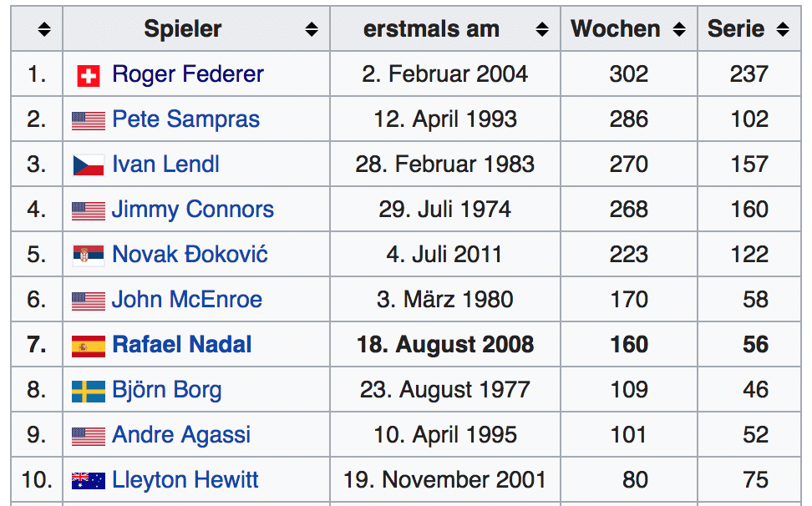The image size is (812, 506).
Task: Follow the Ivan Lendl link
Action: pos(165,164)
